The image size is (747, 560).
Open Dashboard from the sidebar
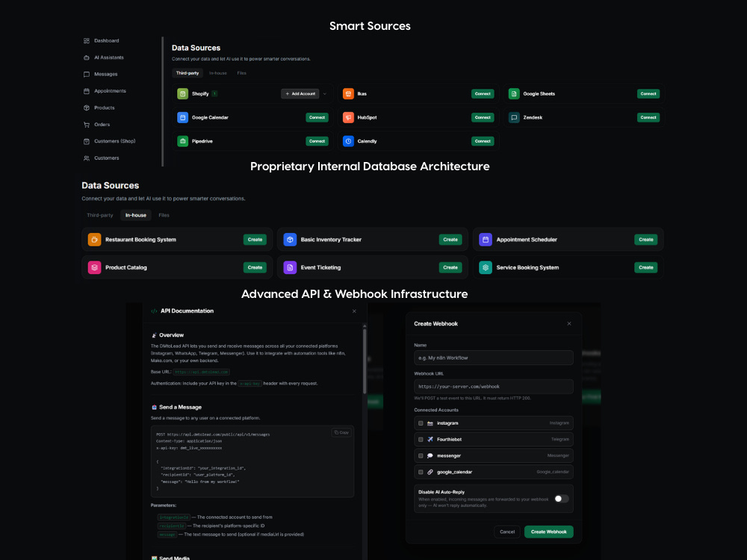tap(101, 41)
